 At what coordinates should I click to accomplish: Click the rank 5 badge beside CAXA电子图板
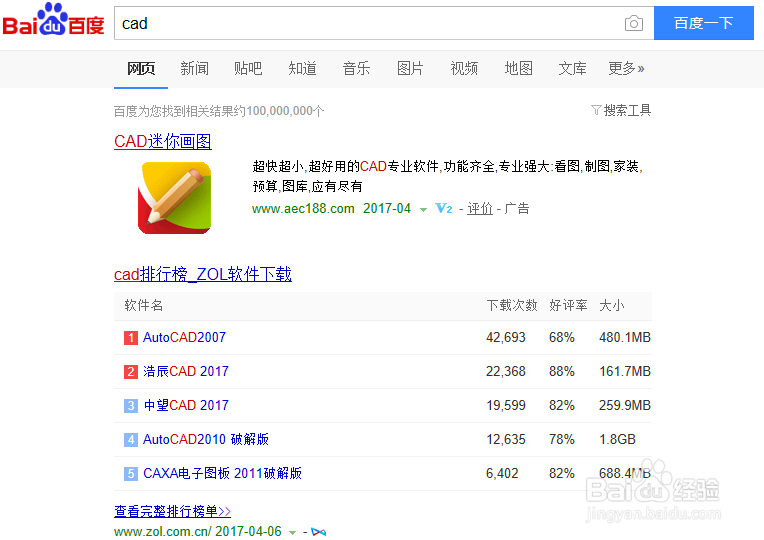131,474
